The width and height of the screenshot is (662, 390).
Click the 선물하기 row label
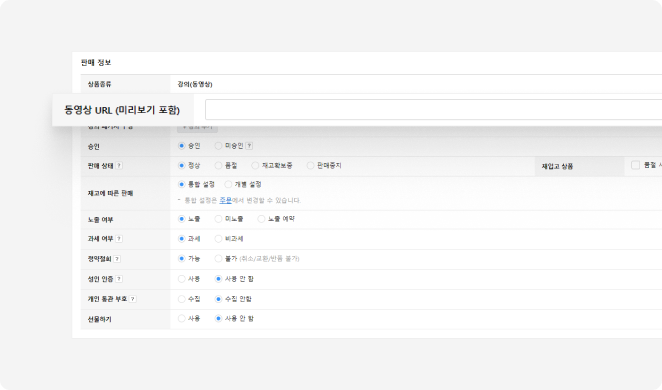99,319
